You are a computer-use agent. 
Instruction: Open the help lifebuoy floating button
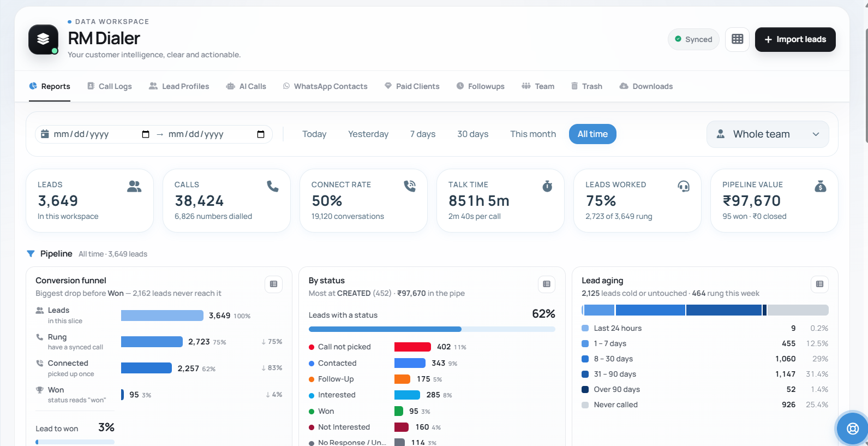[852, 429]
